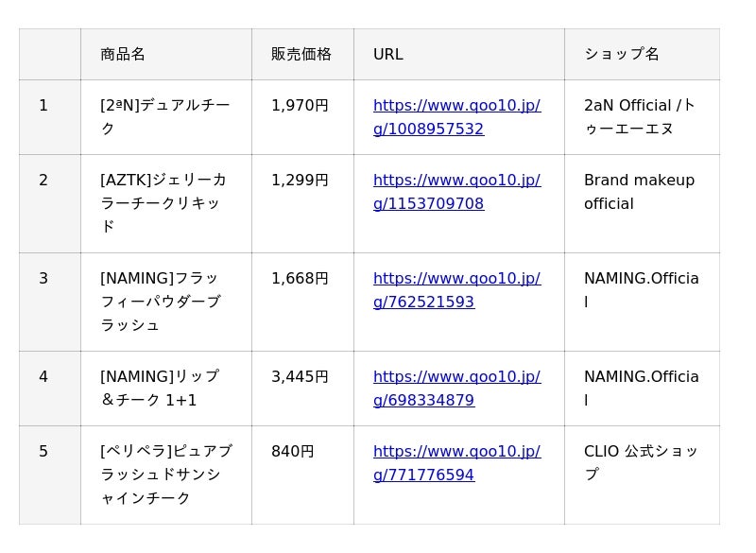Select the 840円 price cell
Image resolution: width=756 pixels, height=553 pixels.
tap(293, 452)
